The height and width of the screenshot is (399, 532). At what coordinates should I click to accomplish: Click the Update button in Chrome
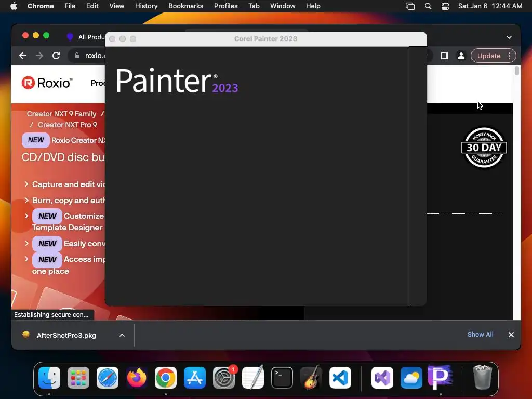click(x=489, y=56)
